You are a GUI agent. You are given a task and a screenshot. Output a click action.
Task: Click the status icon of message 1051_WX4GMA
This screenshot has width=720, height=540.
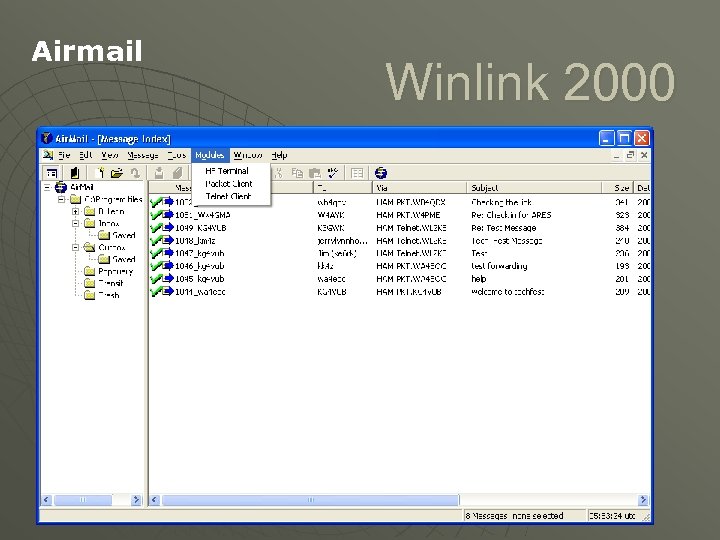point(162,215)
